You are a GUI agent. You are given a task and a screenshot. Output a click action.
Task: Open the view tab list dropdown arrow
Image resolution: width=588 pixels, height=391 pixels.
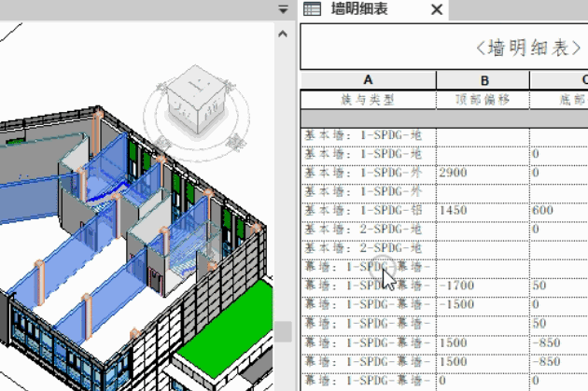click(283, 9)
